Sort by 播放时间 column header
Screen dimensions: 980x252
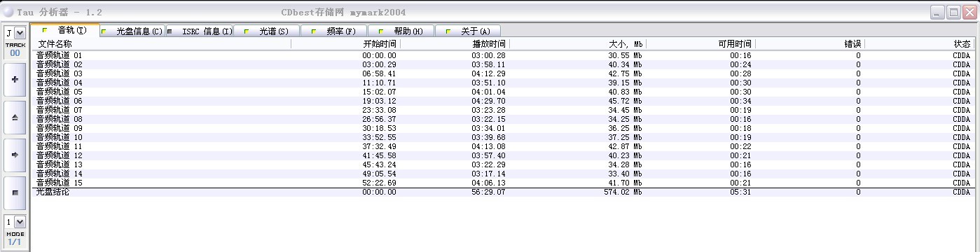pos(455,44)
